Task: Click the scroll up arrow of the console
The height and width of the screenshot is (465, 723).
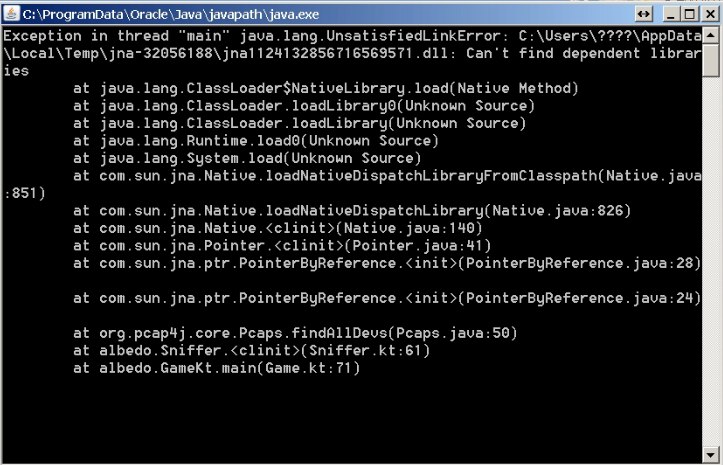Action: click(x=711, y=35)
